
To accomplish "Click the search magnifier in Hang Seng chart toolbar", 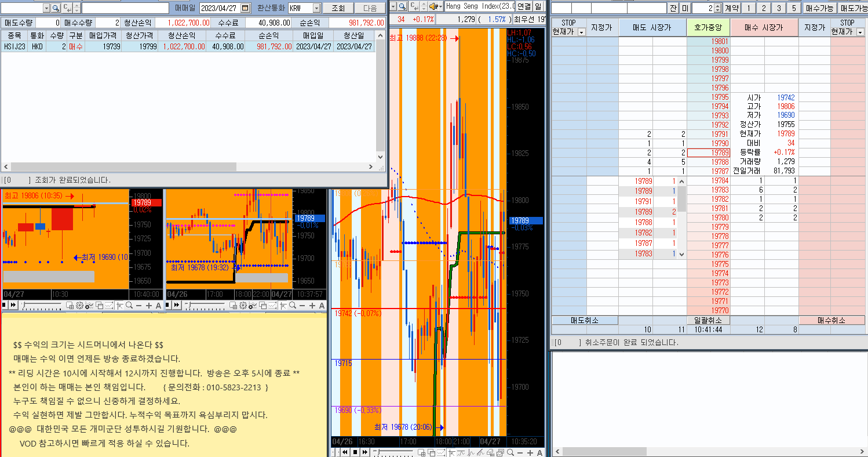I will [x=402, y=6].
